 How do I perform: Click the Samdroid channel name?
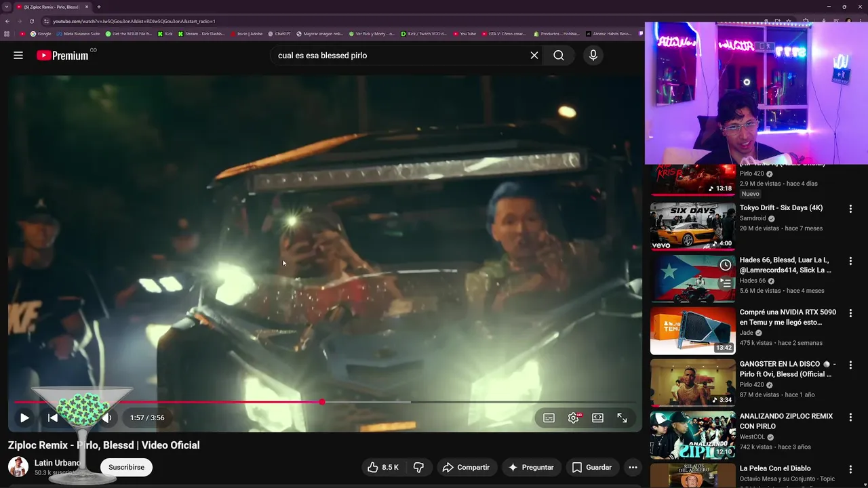(x=753, y=218)
